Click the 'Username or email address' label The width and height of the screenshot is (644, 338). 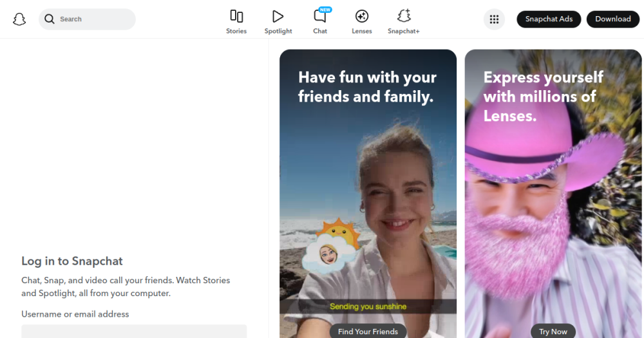75,314
